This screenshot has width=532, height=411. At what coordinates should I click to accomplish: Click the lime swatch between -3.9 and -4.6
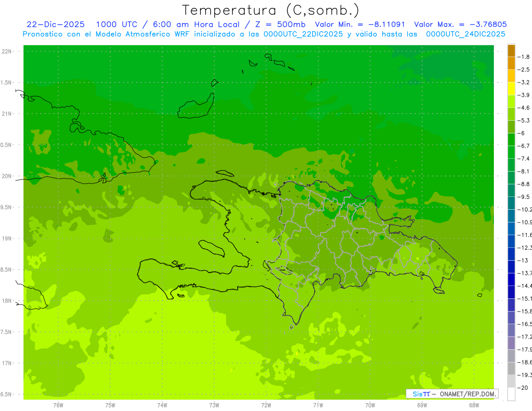[x=511, y=102]
